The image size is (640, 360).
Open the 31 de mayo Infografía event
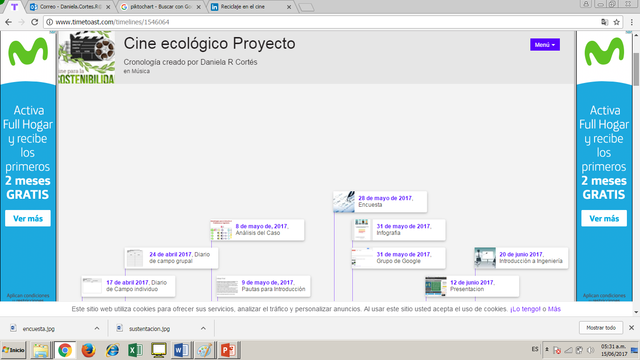tap(399, 230)
